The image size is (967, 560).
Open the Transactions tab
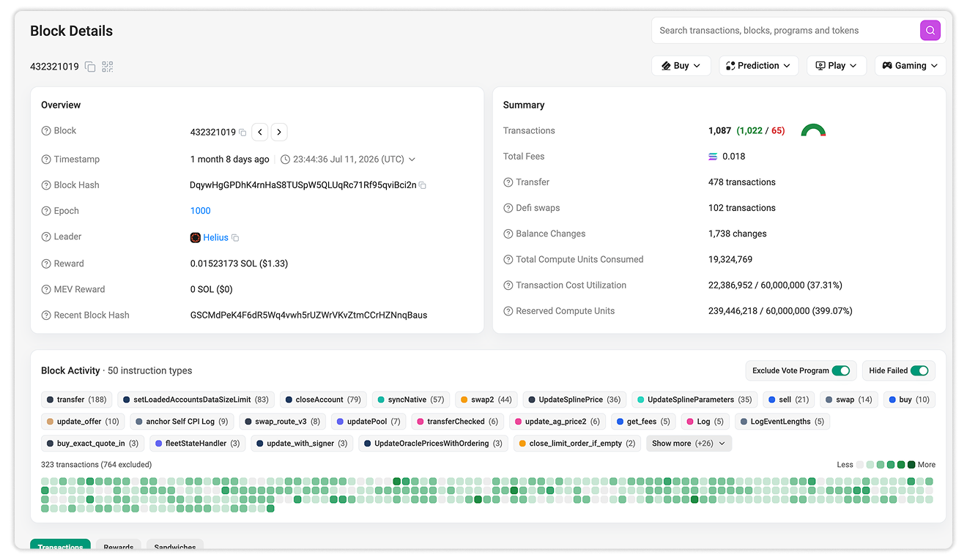click(x=60, y=545)
